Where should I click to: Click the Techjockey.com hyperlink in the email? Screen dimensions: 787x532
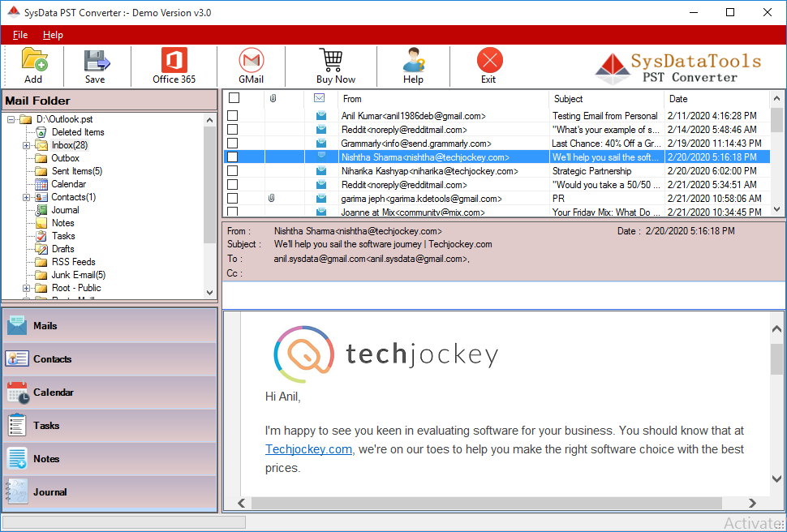[x=308, y=448]
